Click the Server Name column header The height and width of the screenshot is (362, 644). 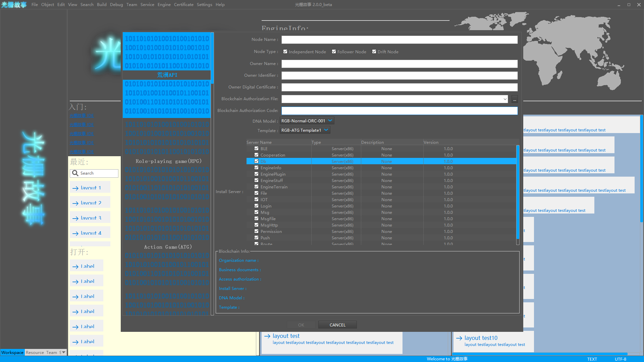[x=279, y=142]
